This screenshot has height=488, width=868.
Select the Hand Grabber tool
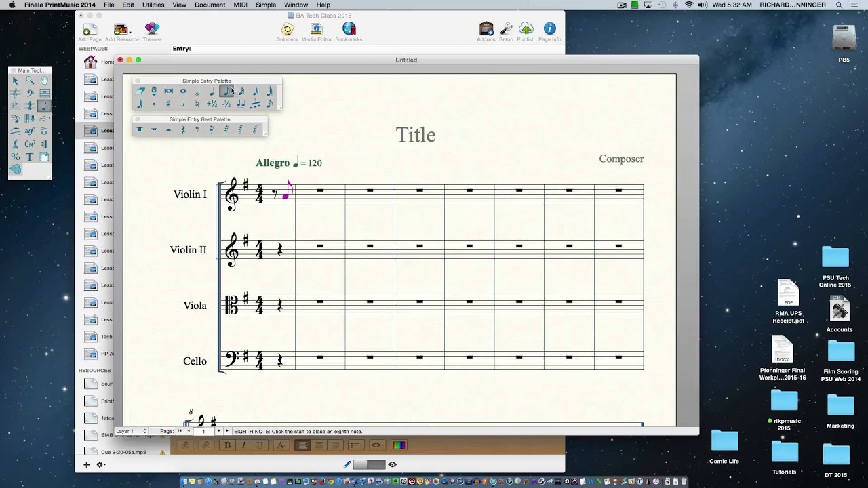coord(44,80)
